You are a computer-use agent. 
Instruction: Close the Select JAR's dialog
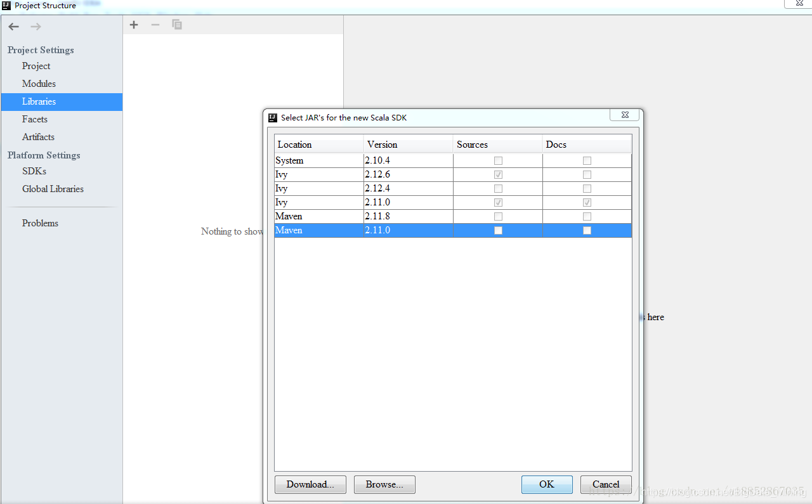pos(624,115)
